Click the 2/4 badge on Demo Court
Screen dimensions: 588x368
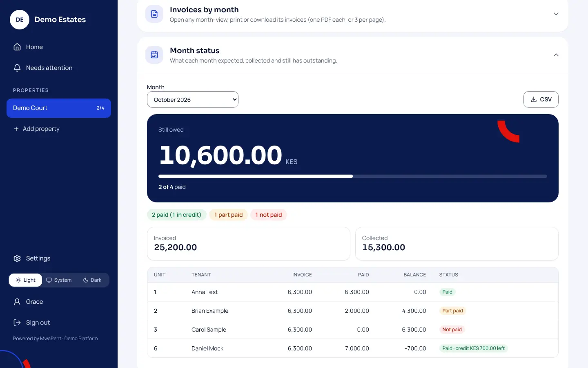pyautogui.click(x=100, y=108)
